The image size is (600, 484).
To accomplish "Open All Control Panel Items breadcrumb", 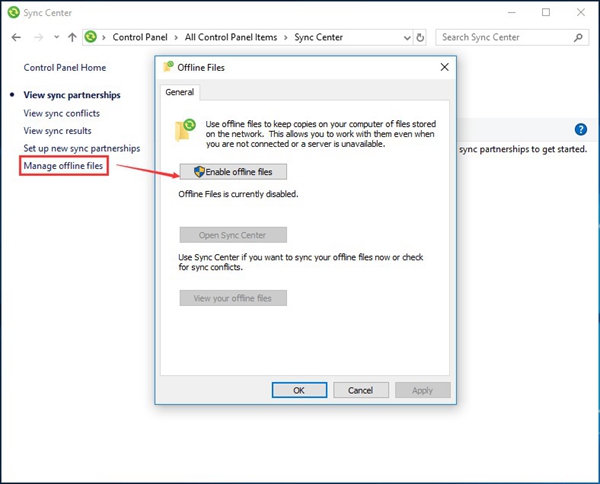I will point(231,37).
